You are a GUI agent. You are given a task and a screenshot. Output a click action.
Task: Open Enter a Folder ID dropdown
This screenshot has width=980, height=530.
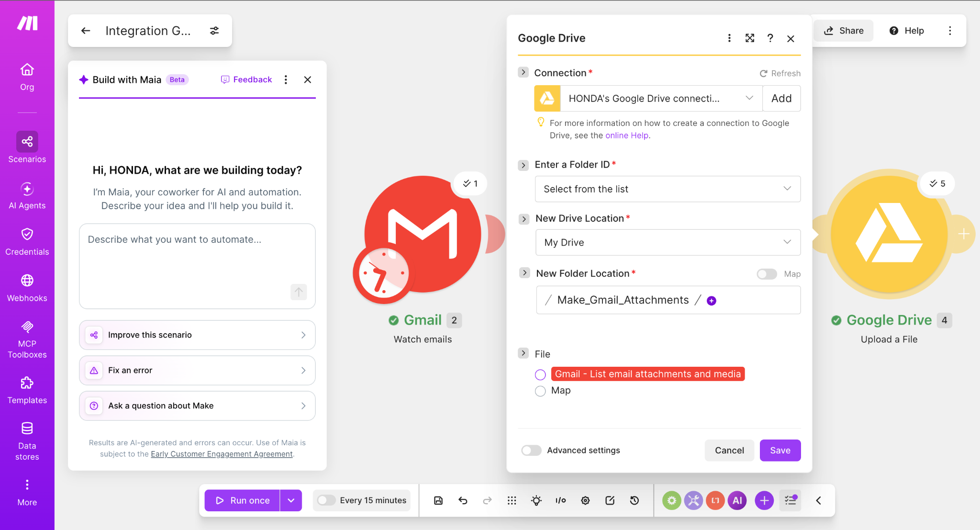668,189
